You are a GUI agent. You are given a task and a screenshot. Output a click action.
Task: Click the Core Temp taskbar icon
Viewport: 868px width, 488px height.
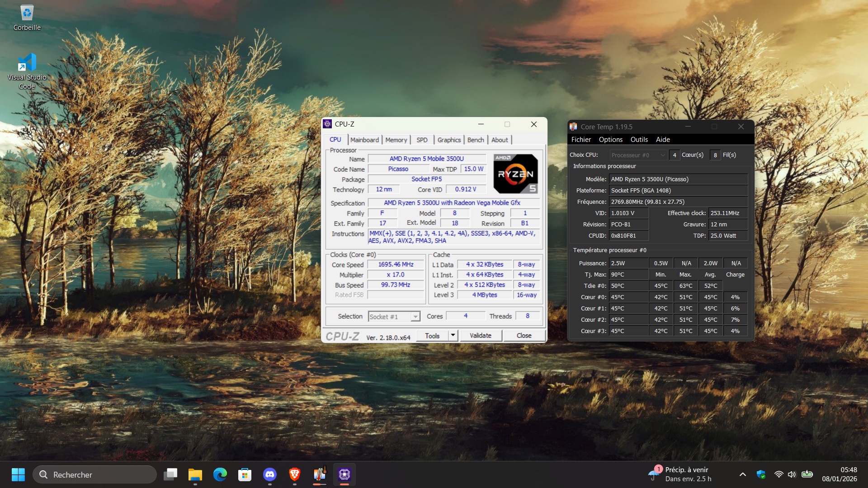[320, 474]
